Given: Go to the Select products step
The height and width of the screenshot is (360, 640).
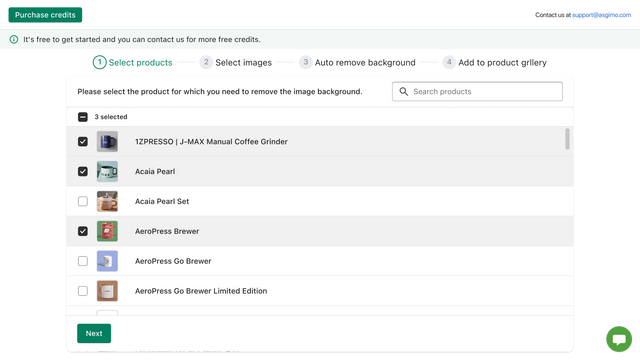Looking at the screenshot, I should pyautogui.click(x=133, y=62).
